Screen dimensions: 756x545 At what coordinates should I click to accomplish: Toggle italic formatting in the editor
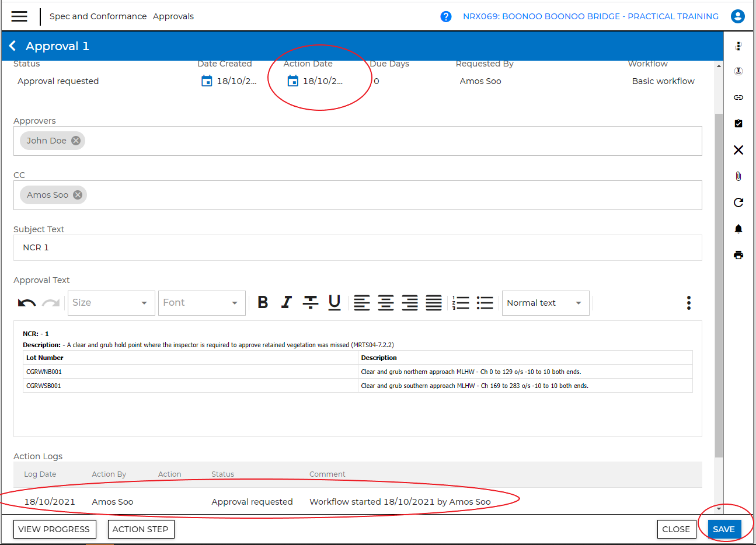pos(286,302)
